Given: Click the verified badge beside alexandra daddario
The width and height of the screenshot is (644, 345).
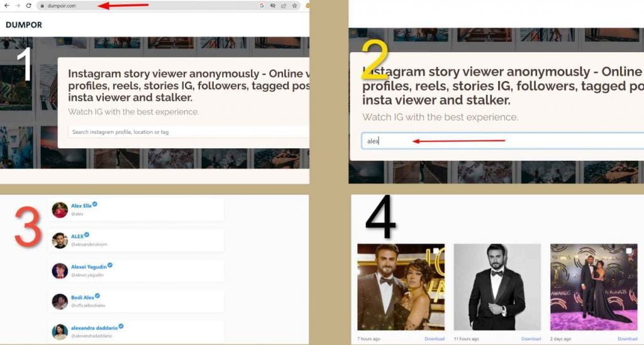Looking at the screenshot, I should [x=121, y=327].
